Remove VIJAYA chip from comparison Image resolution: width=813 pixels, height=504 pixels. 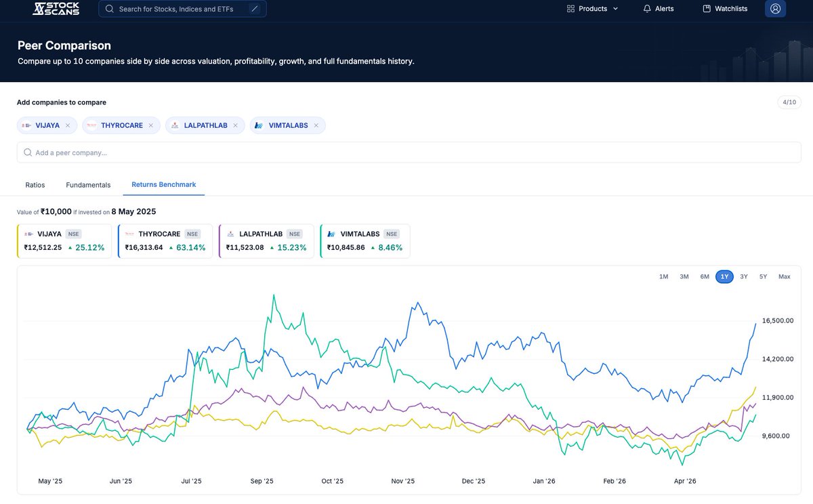68,125
